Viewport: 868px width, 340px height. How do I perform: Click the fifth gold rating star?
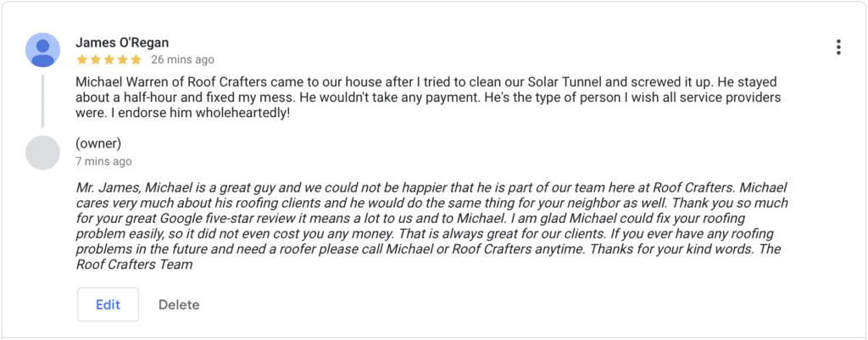coord(136,59)
